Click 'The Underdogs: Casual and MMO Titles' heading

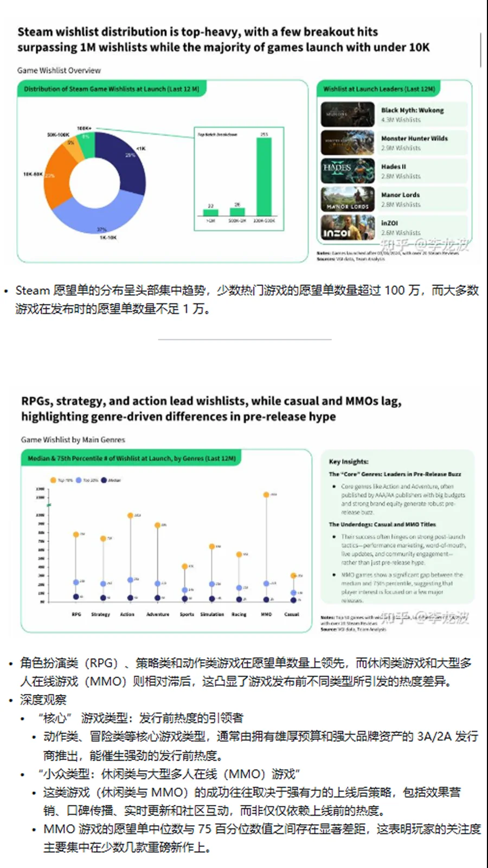(382, 525)
